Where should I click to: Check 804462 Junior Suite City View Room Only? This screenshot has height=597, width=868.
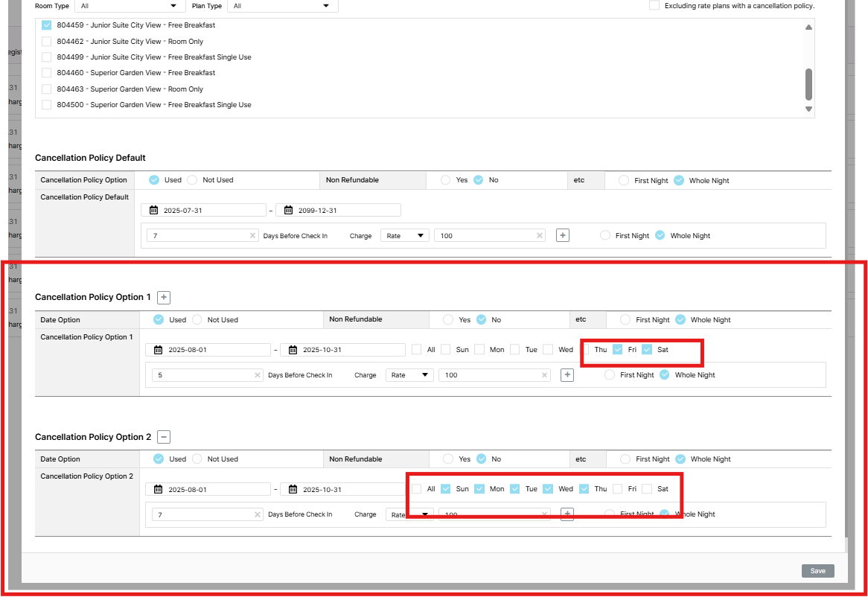click(46, 42)
